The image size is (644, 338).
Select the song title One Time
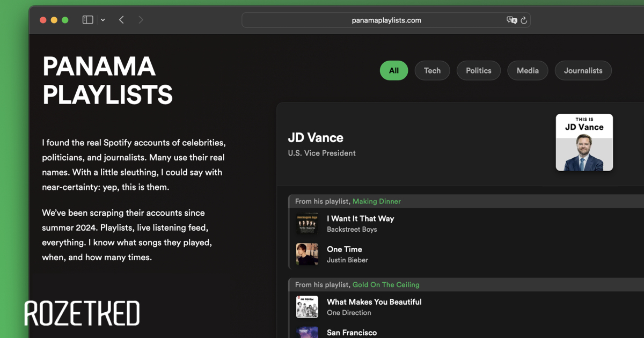pos(345,249)
